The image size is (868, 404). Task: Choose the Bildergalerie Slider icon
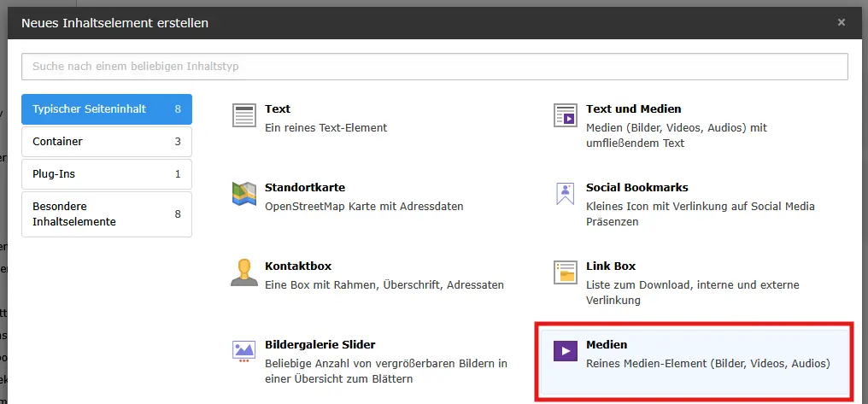tap(244, 350)
